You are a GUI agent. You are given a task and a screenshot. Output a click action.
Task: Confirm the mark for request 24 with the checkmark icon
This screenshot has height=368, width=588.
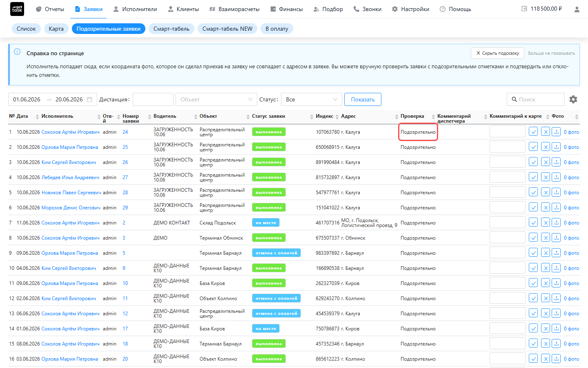pyautogui.click(x=533, y=132)
